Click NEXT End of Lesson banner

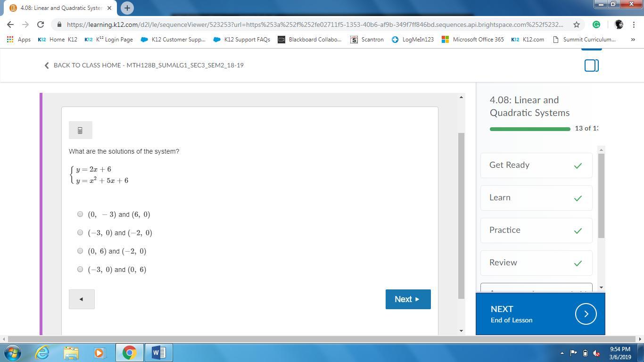tap(540, 314)
